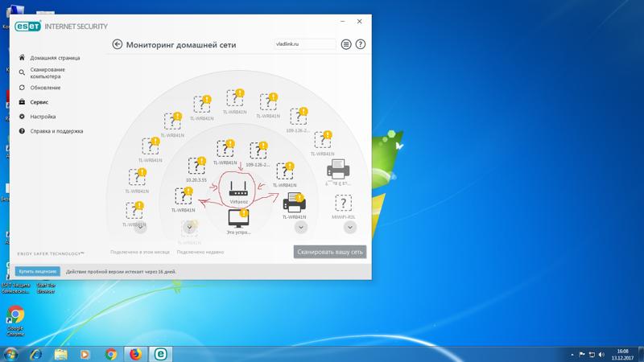Click the network tray icon
The width and height of the screenshot is (644, 362).
tap(592, 354)
